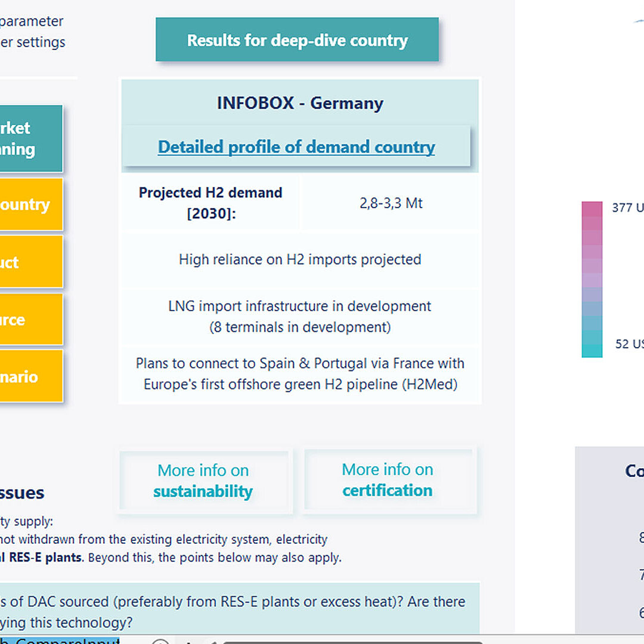Select the 2,8-3,3 Mt value cell
Image resolution: width=644 pixels, height=644 pixels.
[x=391, y=203]
